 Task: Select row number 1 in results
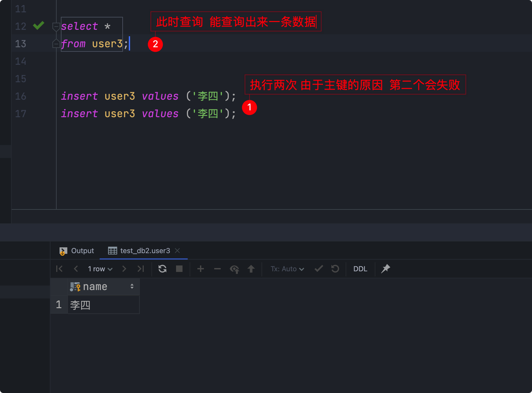[x=59, y=305]
